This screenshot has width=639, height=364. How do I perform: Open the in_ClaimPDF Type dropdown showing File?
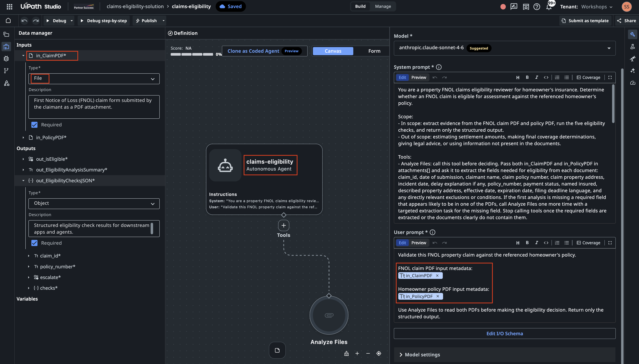94,79
